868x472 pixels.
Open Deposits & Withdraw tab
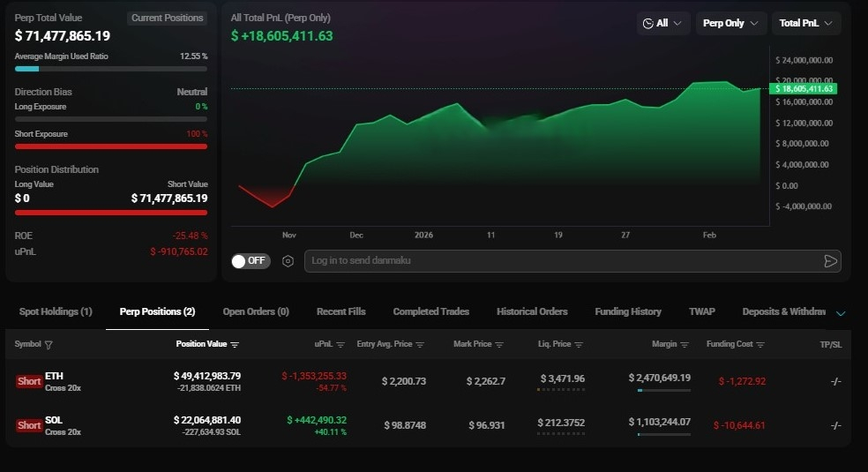click(x=784, y=311)
